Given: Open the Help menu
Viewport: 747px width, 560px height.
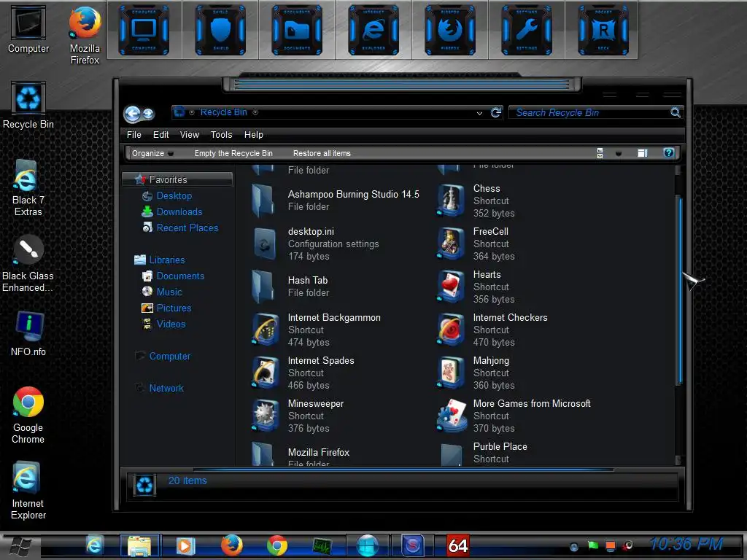Looking at the screenshot, I should 253,135.
